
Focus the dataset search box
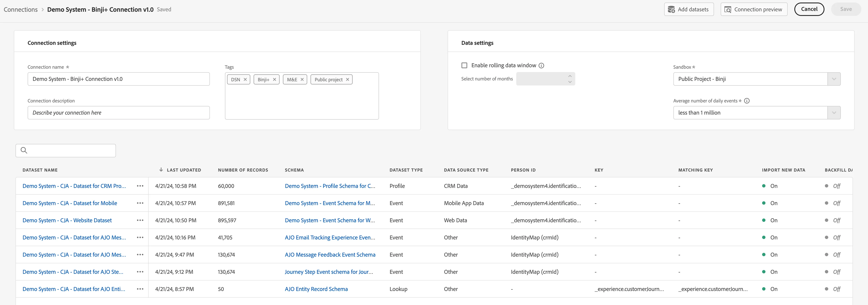(66, 150)
